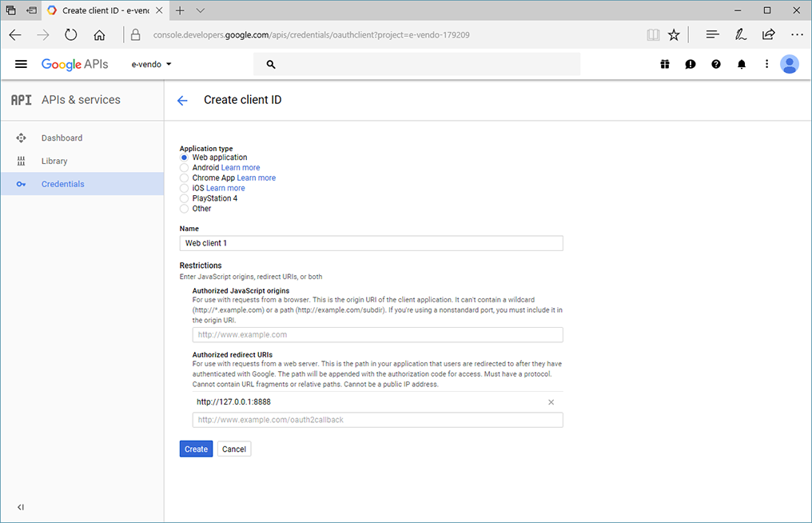Open a new browser tab
The height and width of the screenshot is (523, 812).
point(180,10)
